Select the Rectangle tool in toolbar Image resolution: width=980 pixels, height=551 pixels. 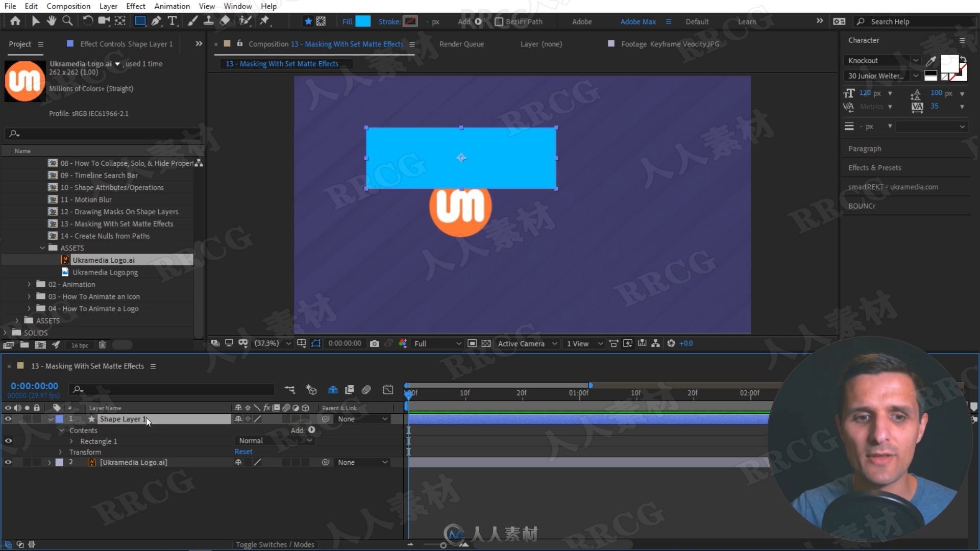(139, 21)
